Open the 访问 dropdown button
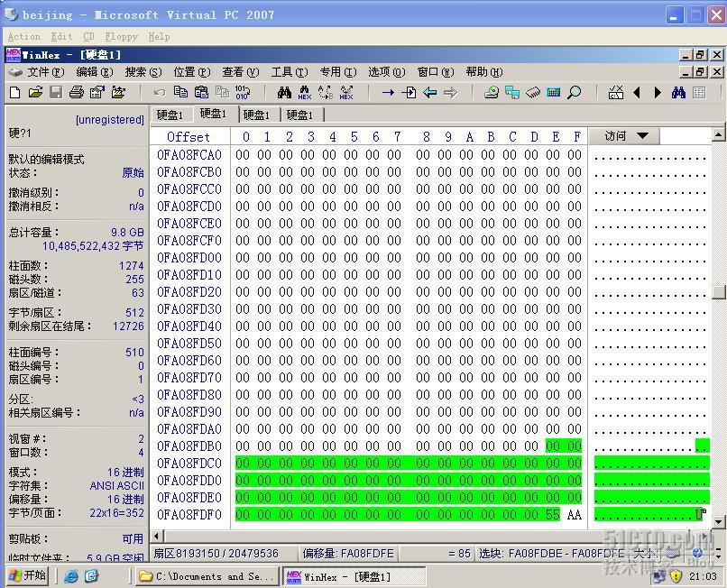727x588 pixels. pos(624,136)
